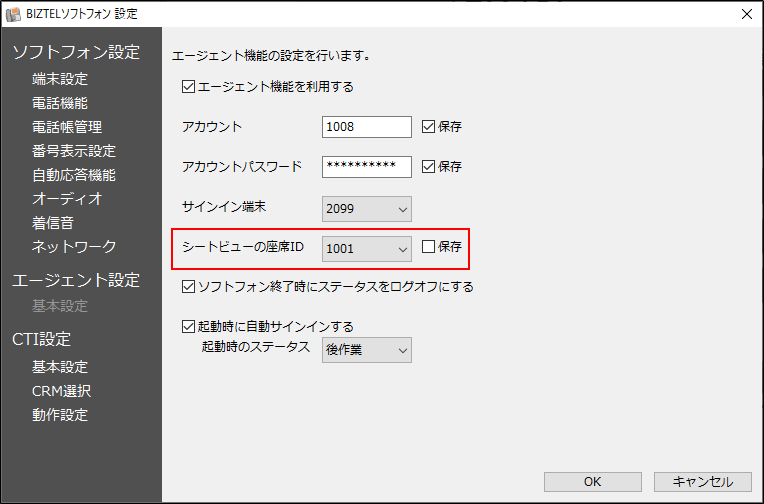Click the キャンセル button
764x504 pixels.
[703, 482]
